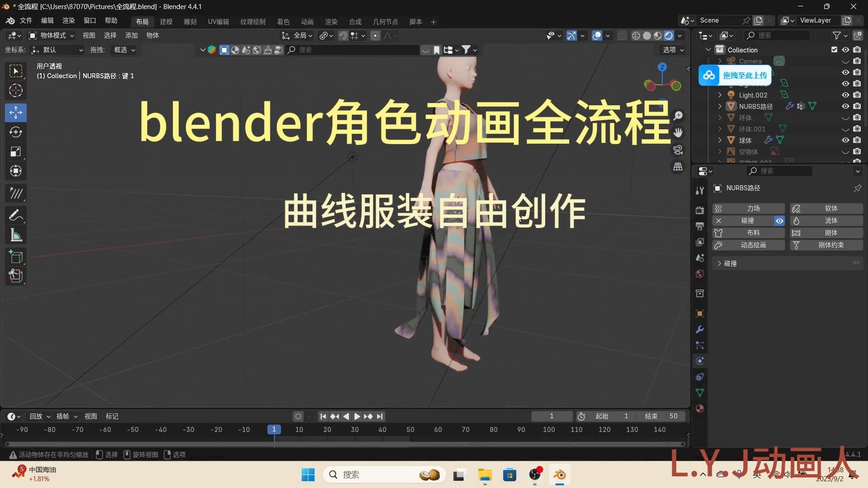Add 布料 cloth physics

(748, 233)
